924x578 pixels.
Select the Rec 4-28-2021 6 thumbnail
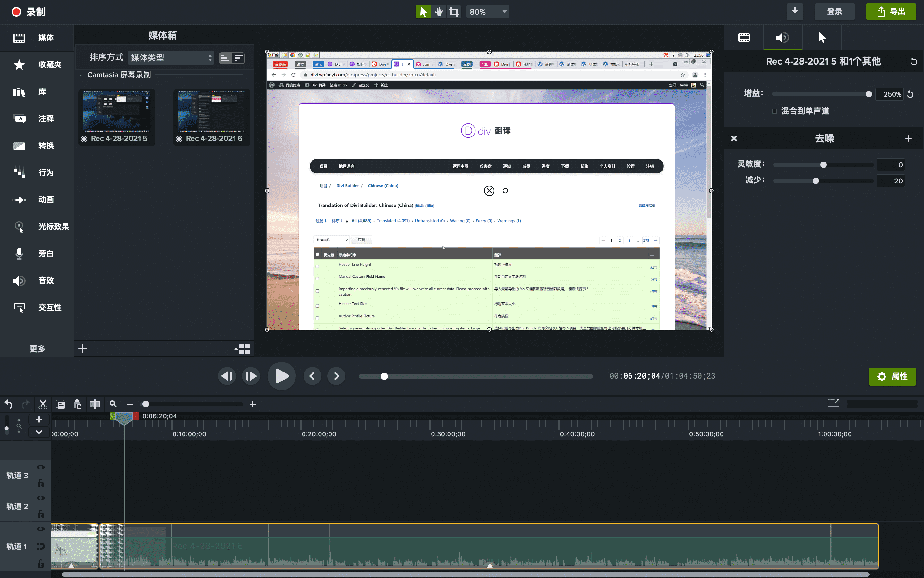point(211,117)
